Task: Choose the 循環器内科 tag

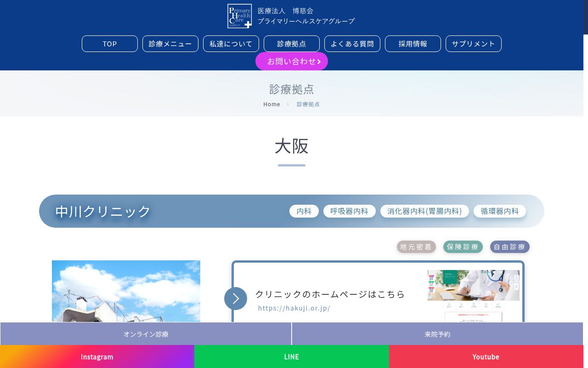Action: (x=500, y=211)
